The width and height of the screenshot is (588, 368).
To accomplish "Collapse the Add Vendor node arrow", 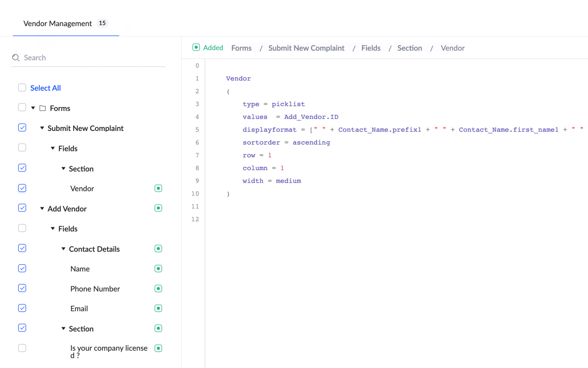I will [x=42, y=209].
